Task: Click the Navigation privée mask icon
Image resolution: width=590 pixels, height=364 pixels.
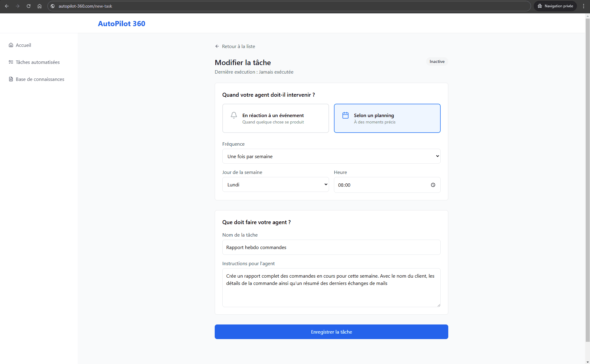Action: pyautogui.click(x=540, y=6)
